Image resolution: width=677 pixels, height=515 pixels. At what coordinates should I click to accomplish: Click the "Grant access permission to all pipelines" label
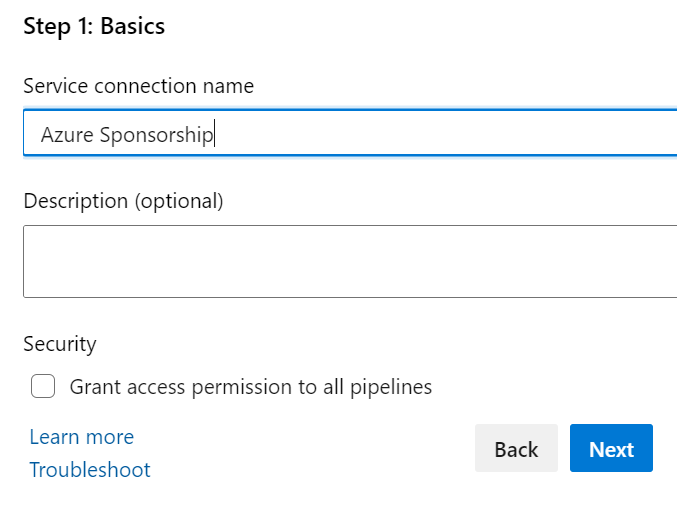pyautogui.click(x=251, y=387)
